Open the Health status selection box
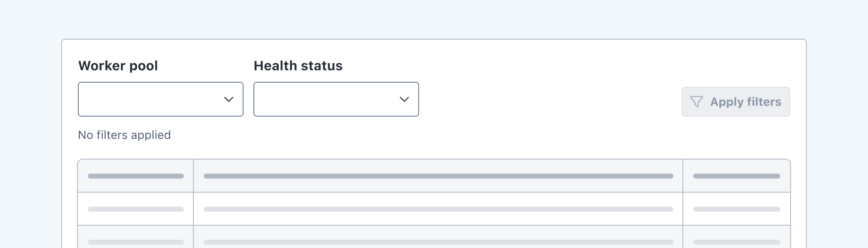868x248 pixels. click(336, 99)
